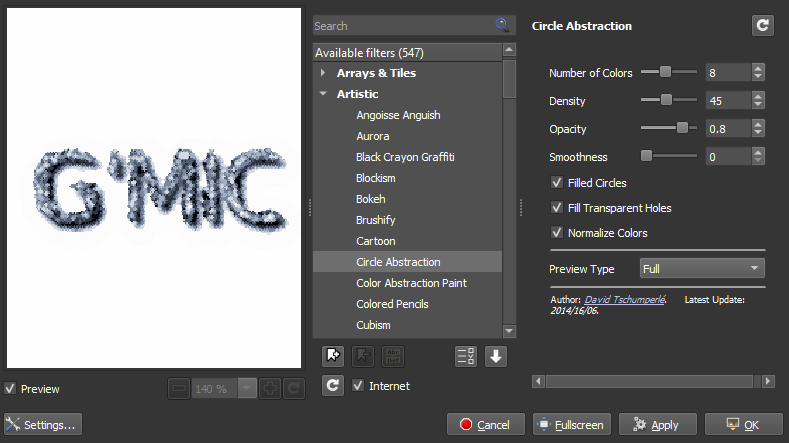Image resolution: width=789 pixels, height=443 pixels.
Task: Uncheck Fill Transparent Holes option
Action: tap(557, 207)
